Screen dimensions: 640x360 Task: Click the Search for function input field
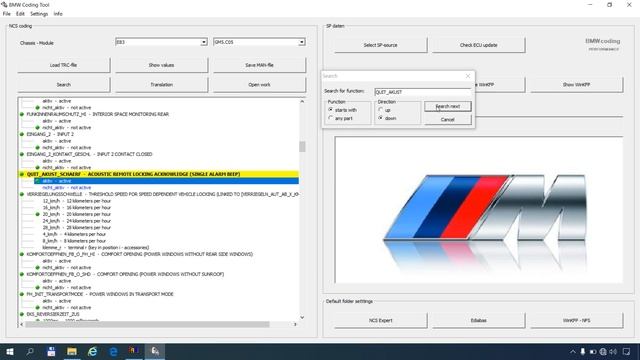pyautogui.click(x=422, y=92)
